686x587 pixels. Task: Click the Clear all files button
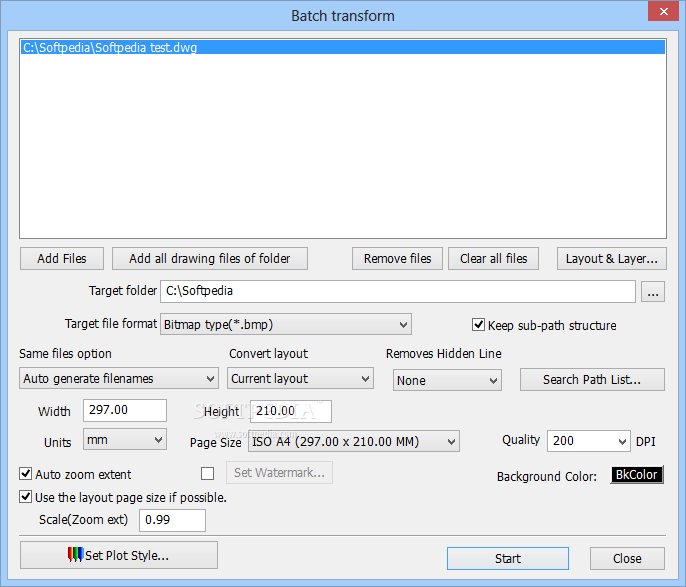coord(493,259)
